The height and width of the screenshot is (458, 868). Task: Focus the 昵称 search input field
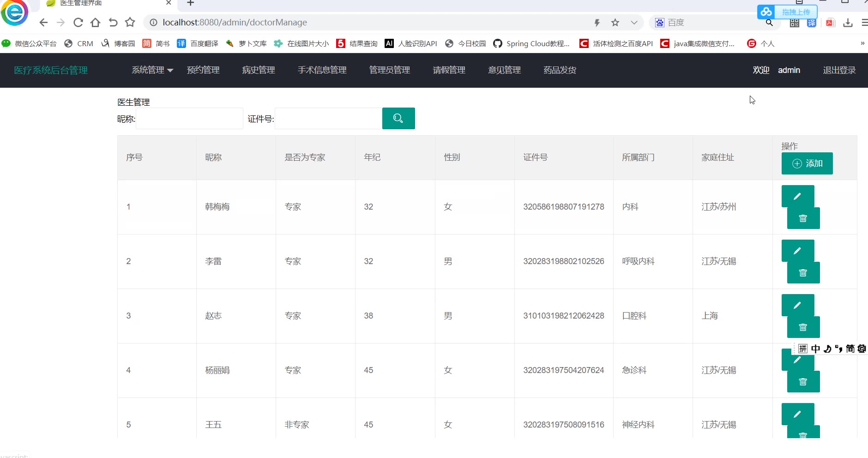coord(189,119)
